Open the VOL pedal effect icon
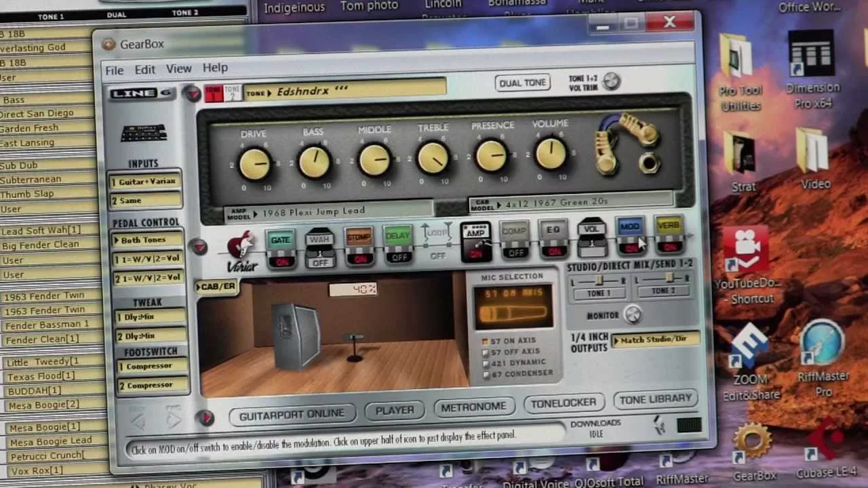The image size is (868, 488). click(591, 228)
